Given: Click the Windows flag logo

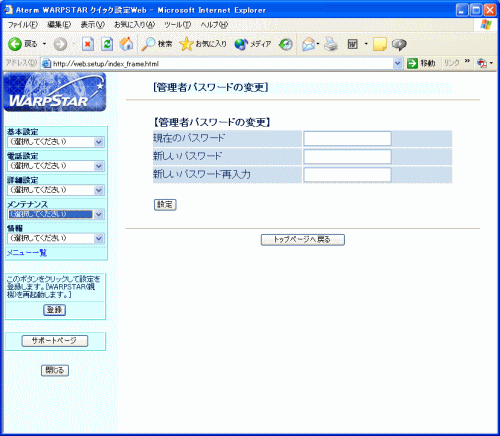Looking at the screenshot, I should (486, 24).
